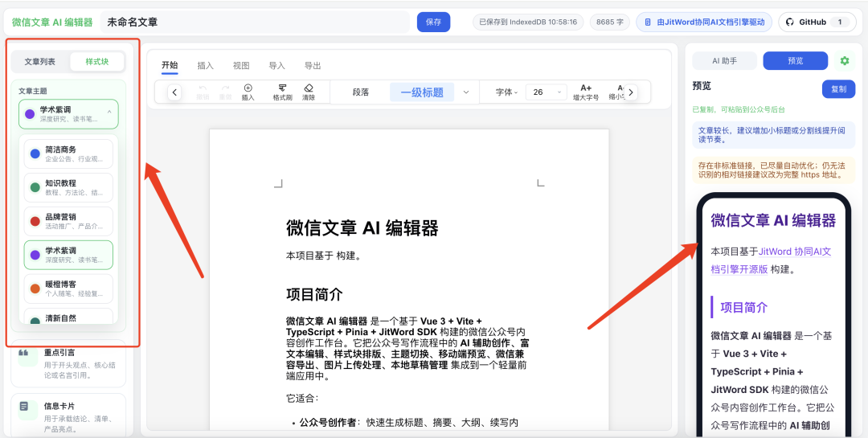The height and width of the screenshot is (438, 868).
Task: Click the 它适合： line in document
Action: click(x=302, y=398)
